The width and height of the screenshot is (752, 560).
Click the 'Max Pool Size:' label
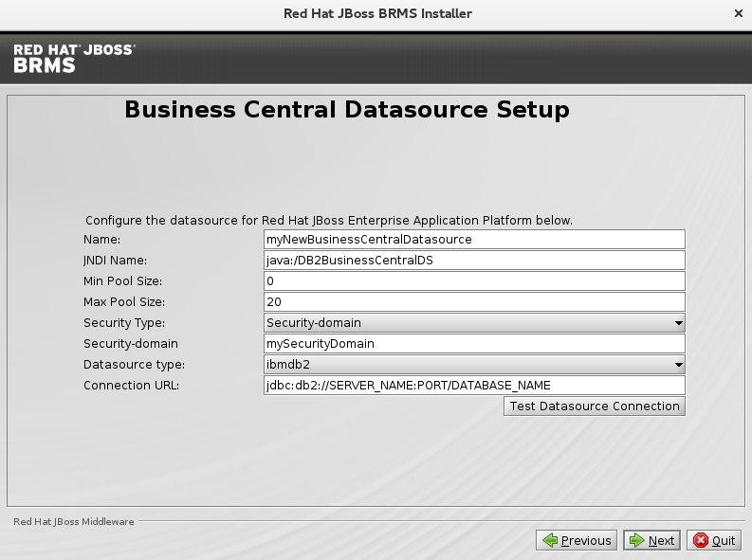[124, 302]
